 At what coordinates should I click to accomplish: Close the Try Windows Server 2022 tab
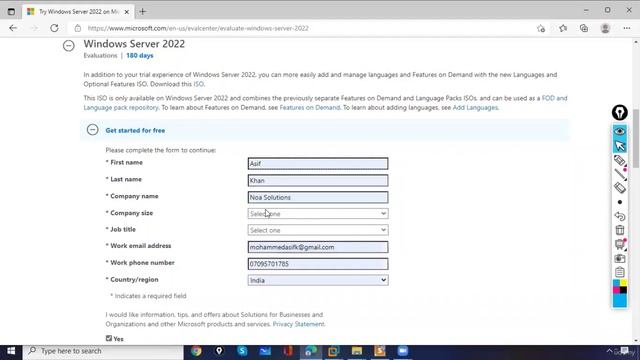[x=127, y=12]
